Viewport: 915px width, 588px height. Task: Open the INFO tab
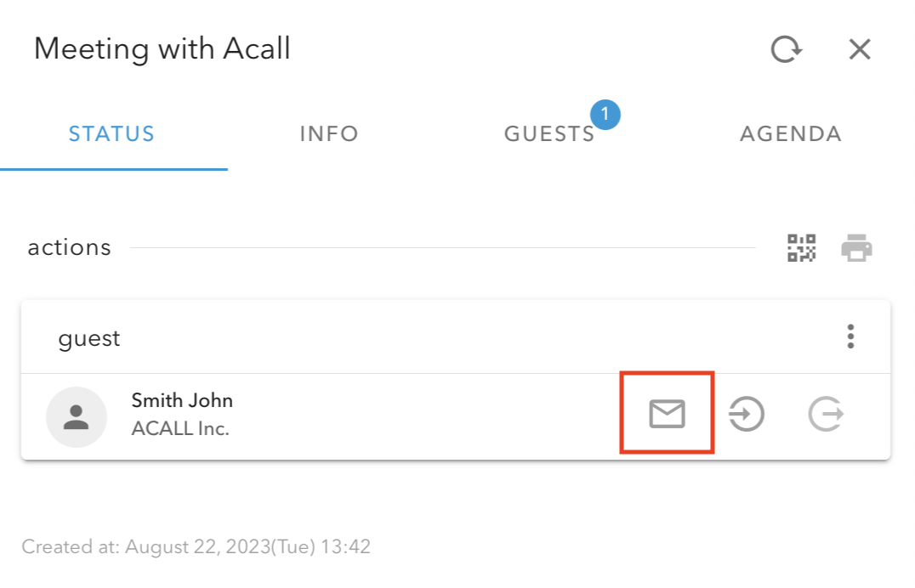coord(329,134)
